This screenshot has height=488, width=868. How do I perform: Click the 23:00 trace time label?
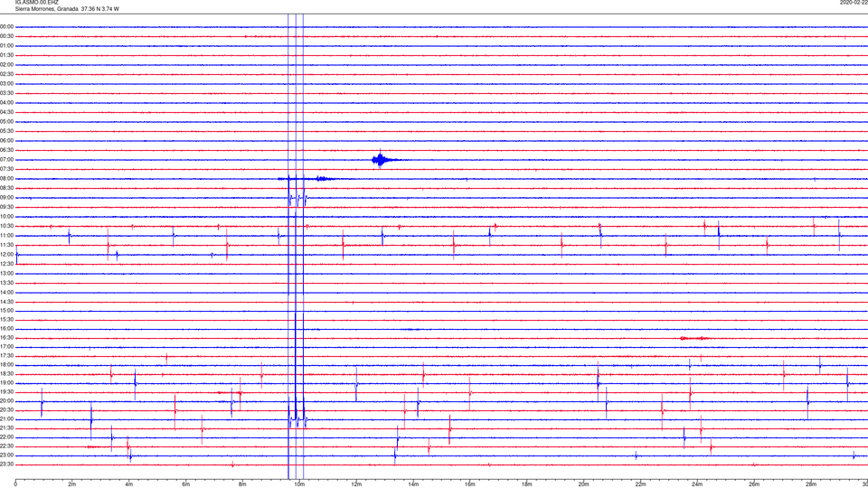(6, 455)
